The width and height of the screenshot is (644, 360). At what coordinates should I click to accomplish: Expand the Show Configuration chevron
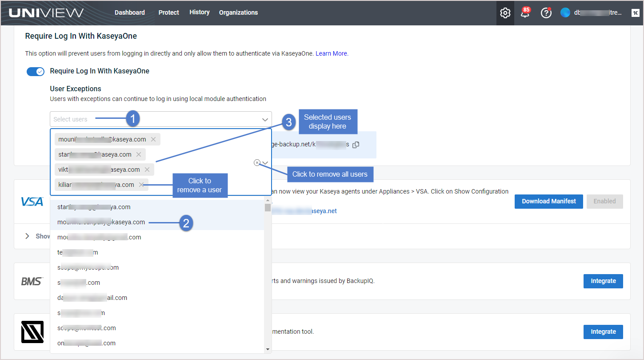click(x=28, y=236)
